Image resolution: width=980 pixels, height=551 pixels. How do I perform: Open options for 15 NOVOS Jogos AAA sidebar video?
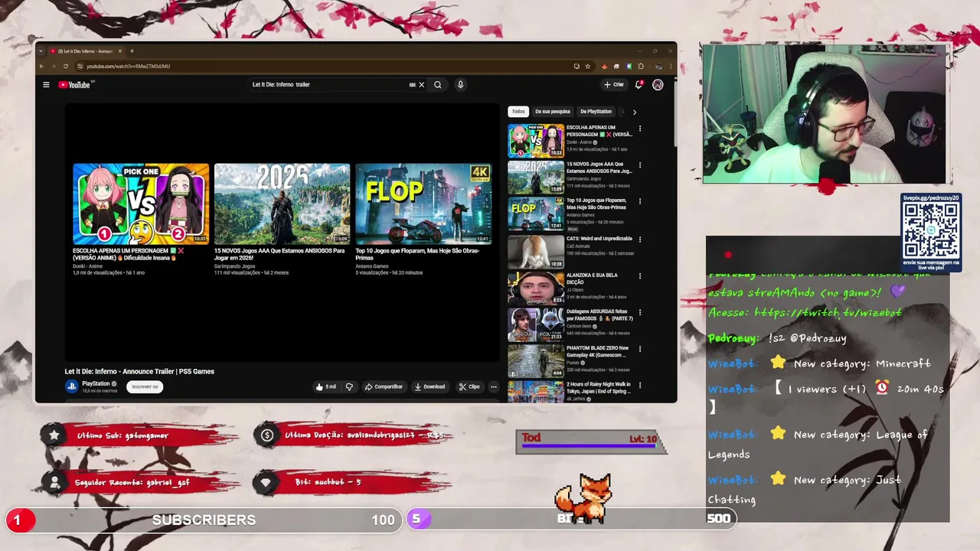[x=640, y=165]
